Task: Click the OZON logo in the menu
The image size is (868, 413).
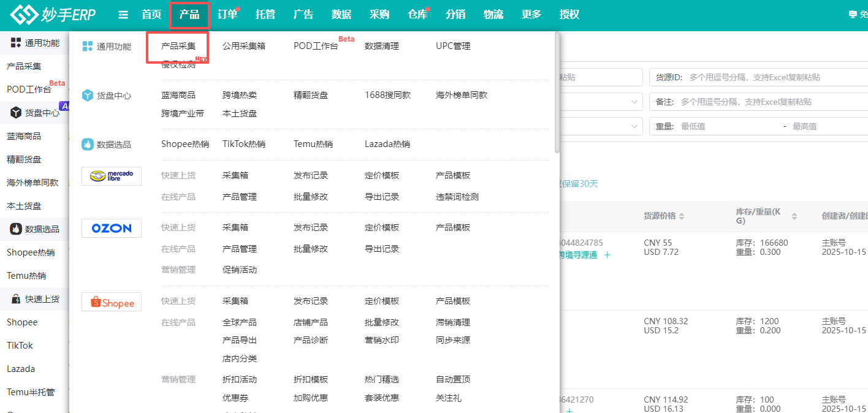Action: [112, 228]
